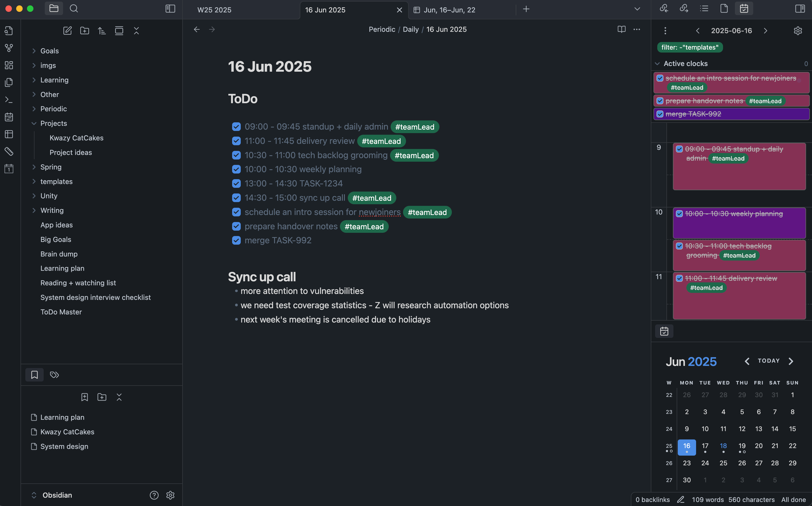Click week 25 number in calendar
812x506 pixels.
[x=669, y=446]
